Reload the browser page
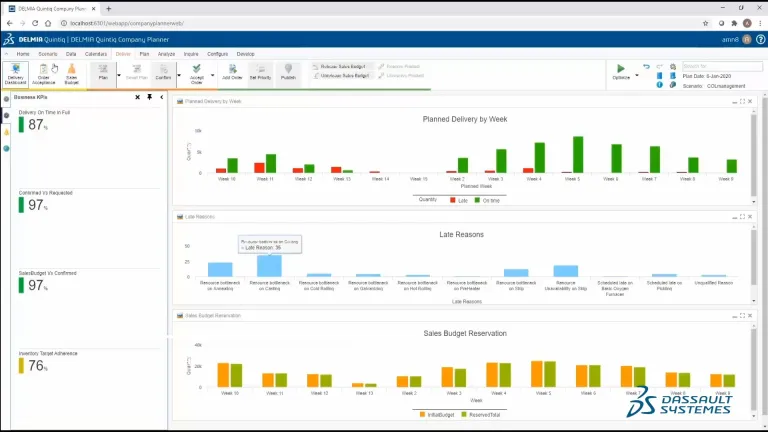 point(35,23)
